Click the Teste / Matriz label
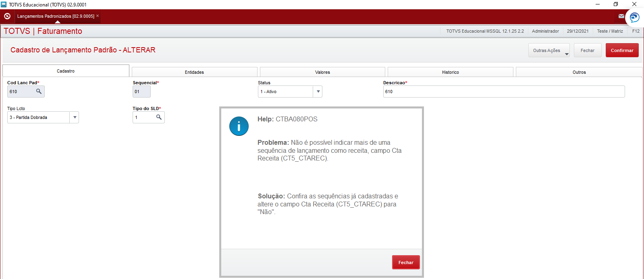This screenshot has width=644, height=279. [610, 31]
